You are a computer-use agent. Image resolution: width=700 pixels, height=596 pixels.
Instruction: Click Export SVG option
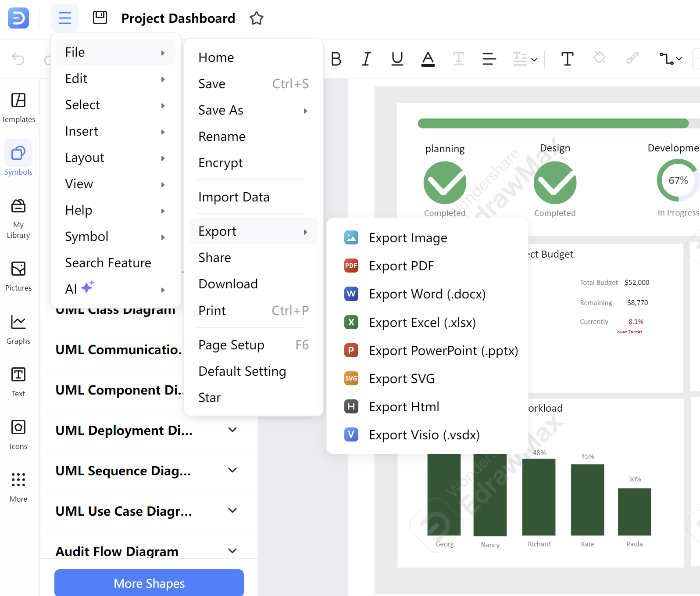tap(427, 379)
